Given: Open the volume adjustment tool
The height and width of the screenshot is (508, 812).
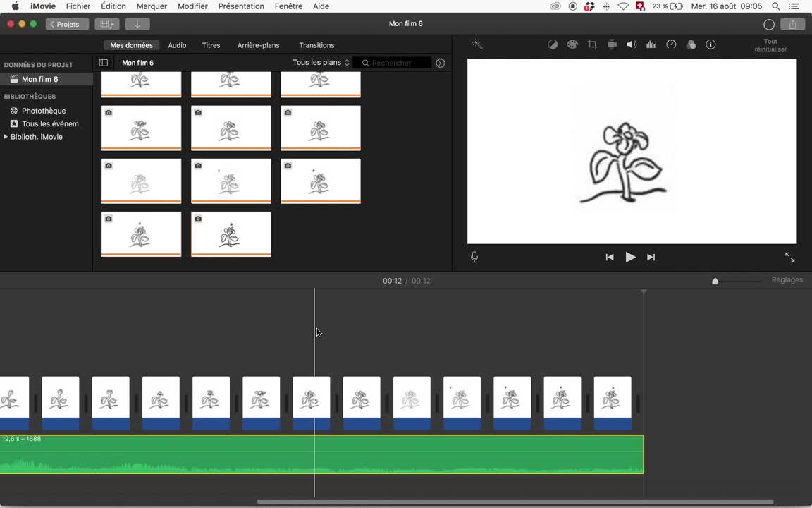Looking at the screenshot, I should (x=632, y=44).
